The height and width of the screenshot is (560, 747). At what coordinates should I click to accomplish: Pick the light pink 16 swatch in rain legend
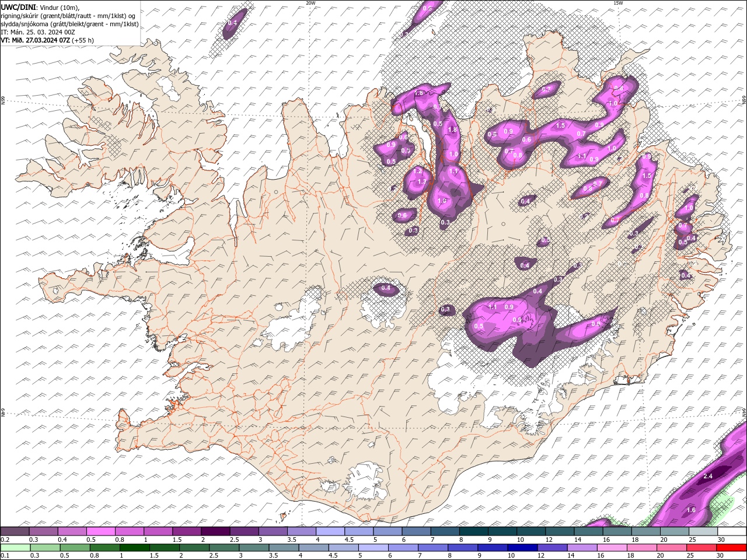(x=612, y=548)
